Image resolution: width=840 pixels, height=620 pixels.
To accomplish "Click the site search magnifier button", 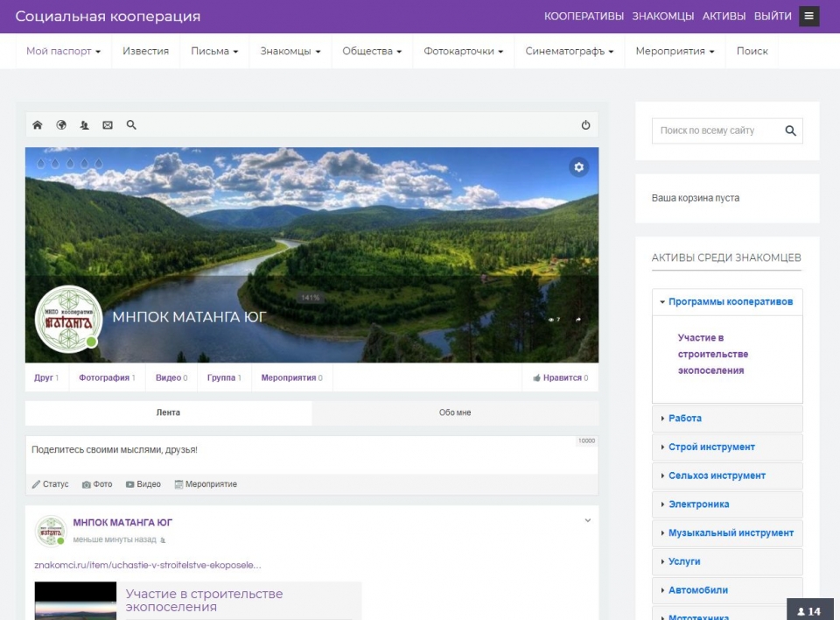I will pos(790,130).
